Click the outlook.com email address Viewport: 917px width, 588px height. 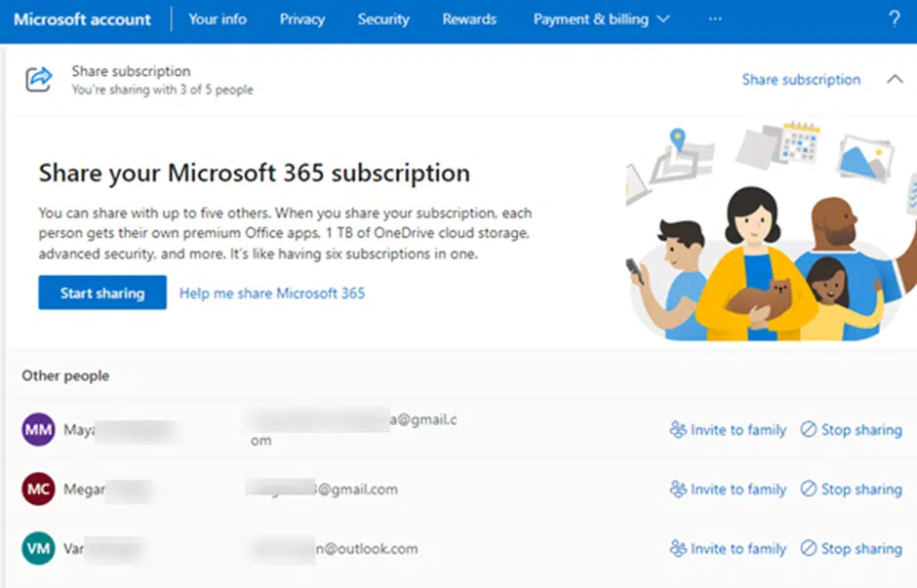tap(337, 548)
